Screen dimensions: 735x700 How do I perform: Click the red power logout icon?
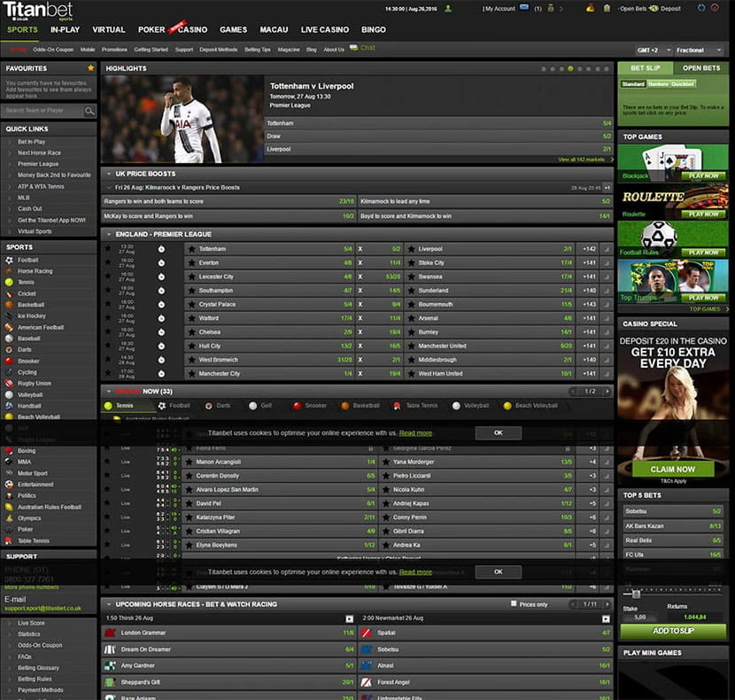point(715,8)
